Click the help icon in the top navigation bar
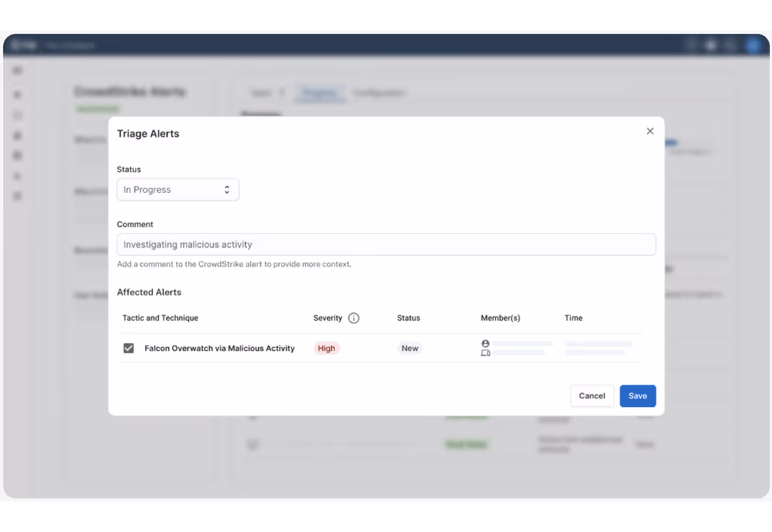 coord(711,45)
